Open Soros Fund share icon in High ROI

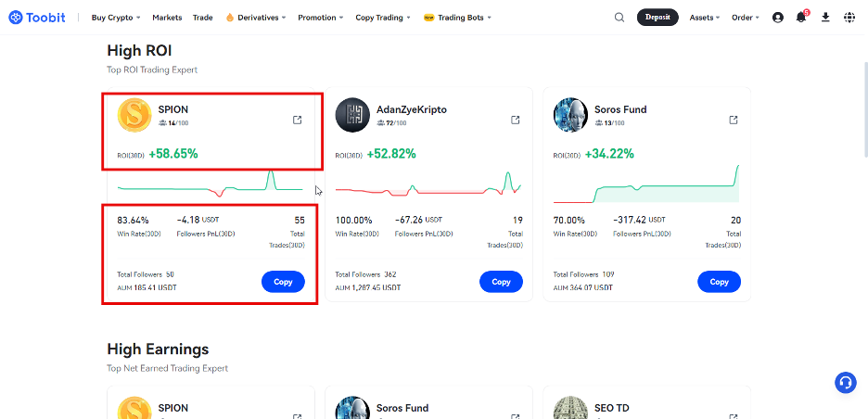734,120
